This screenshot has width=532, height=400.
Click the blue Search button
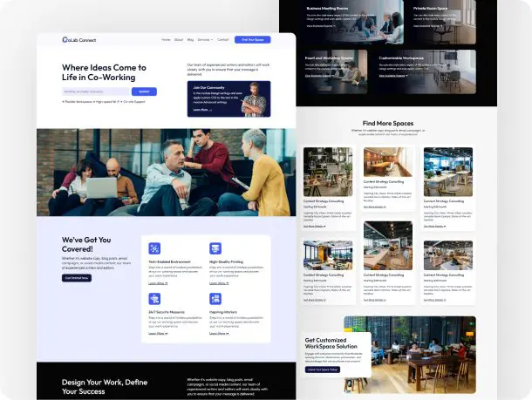[x=144, y=92]
